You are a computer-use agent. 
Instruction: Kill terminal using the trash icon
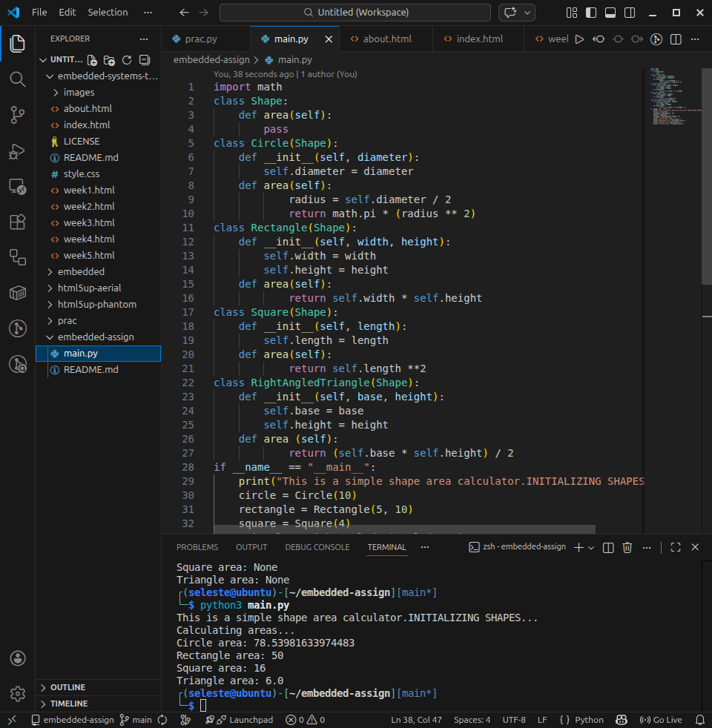click(x=627, y=547)
